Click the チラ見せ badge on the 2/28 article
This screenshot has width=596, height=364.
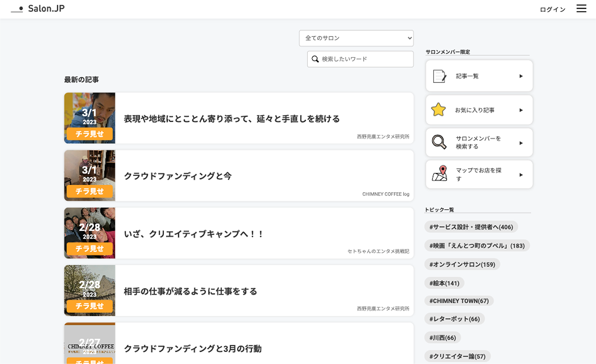[x=89, y=249]
